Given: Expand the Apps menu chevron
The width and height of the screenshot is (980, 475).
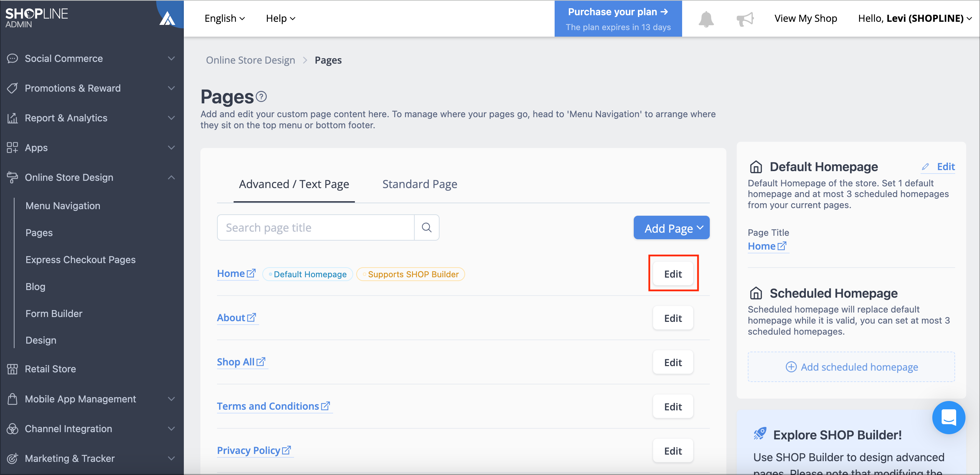Looking at the screenshot, I should pyautogui.click(x=172, y=148).
